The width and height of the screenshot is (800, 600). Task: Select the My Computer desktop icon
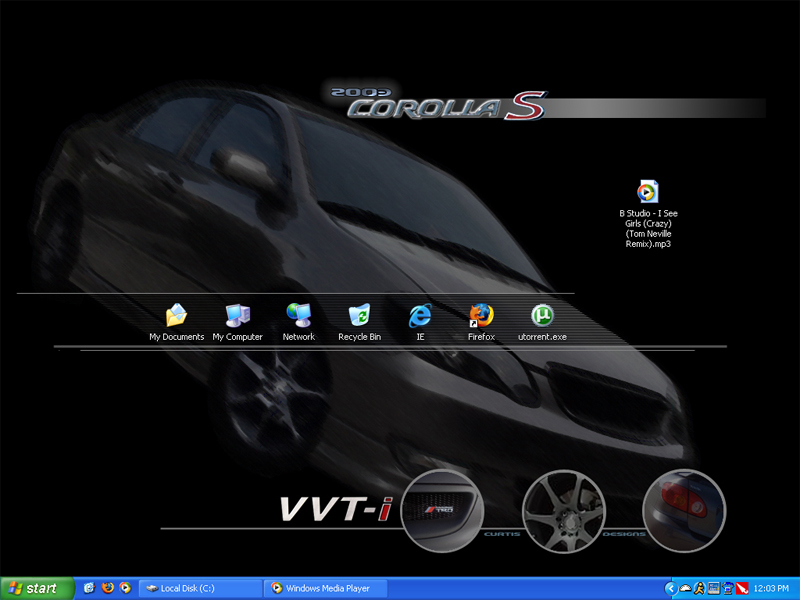(x=237, y=315)
